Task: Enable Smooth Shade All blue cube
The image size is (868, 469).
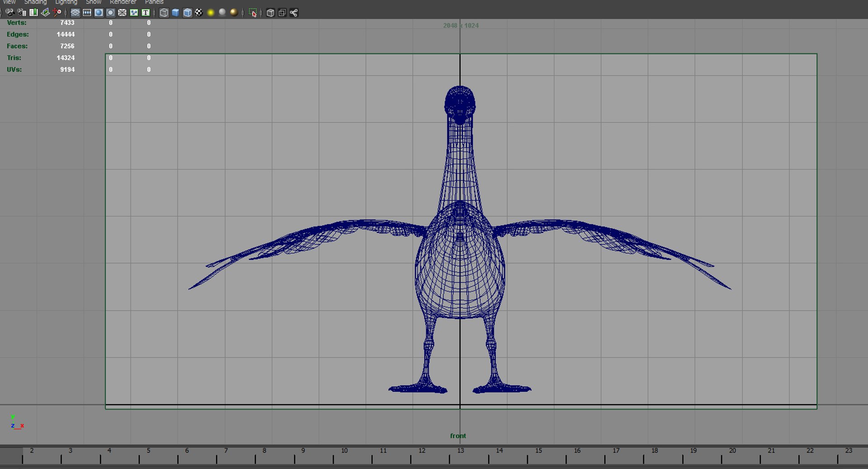Action: (x=175, y=13)
